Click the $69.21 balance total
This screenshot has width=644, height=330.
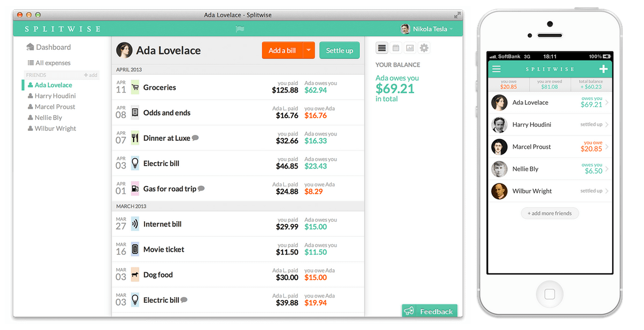point(395,89)
